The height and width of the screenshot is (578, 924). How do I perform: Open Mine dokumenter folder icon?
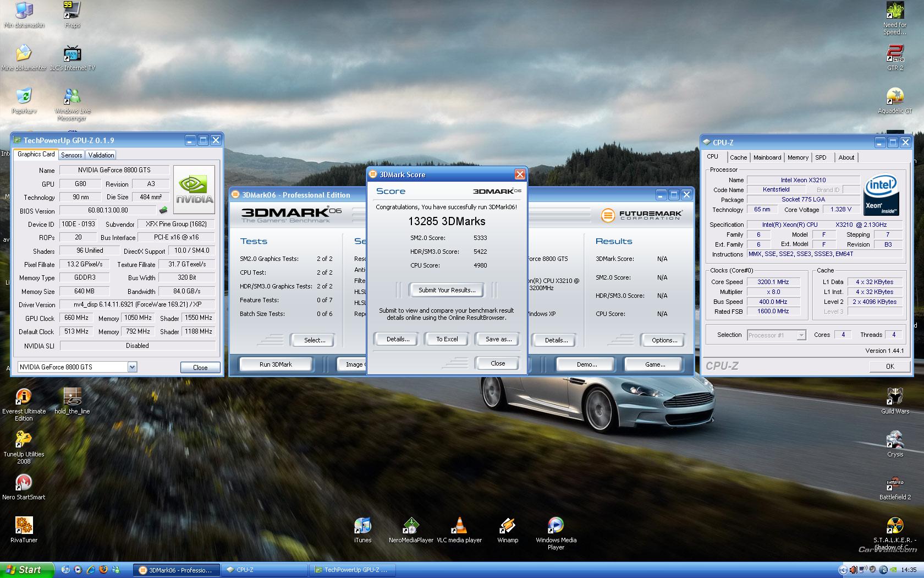[24, 58]
